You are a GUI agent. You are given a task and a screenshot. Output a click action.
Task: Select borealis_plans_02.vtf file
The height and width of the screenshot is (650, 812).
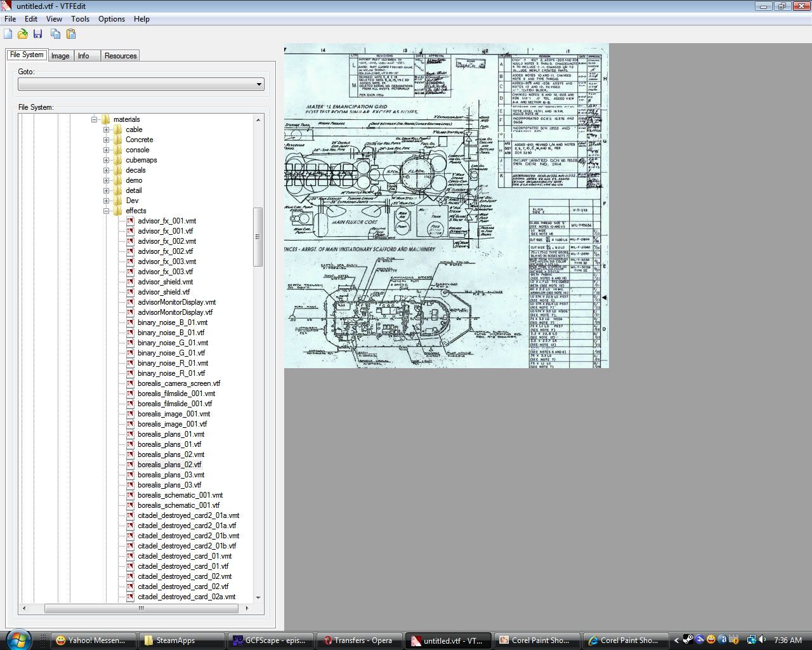tap(169, 465)
